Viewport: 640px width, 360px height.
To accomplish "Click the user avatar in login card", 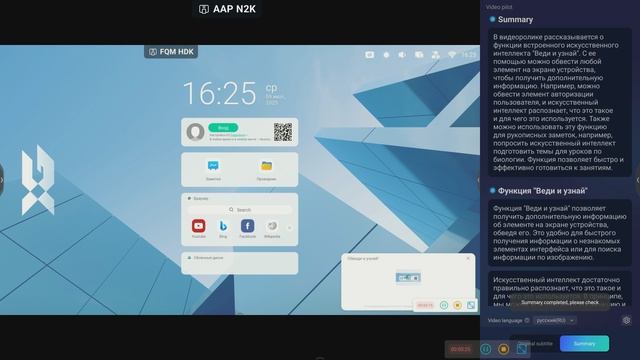I will 196,132.
